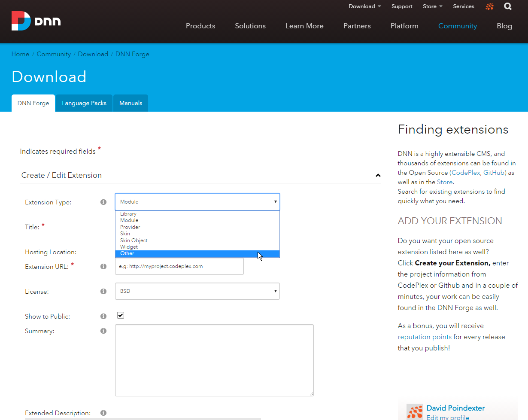Open Learn More in main navigation
This screenshot has width=528, height=420.
304,26
